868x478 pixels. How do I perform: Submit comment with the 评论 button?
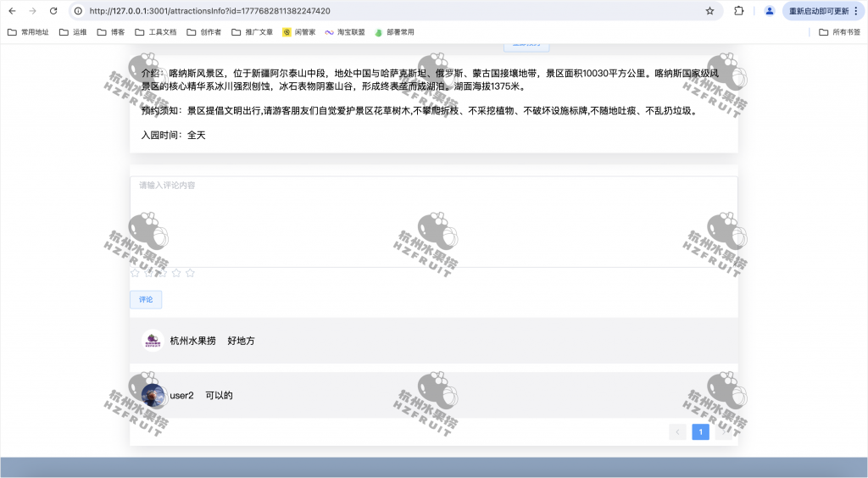(x=146, y=299)
